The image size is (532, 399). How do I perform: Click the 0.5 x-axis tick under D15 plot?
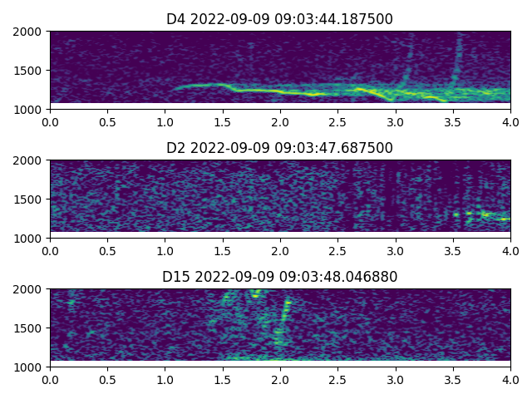point(107,380)
